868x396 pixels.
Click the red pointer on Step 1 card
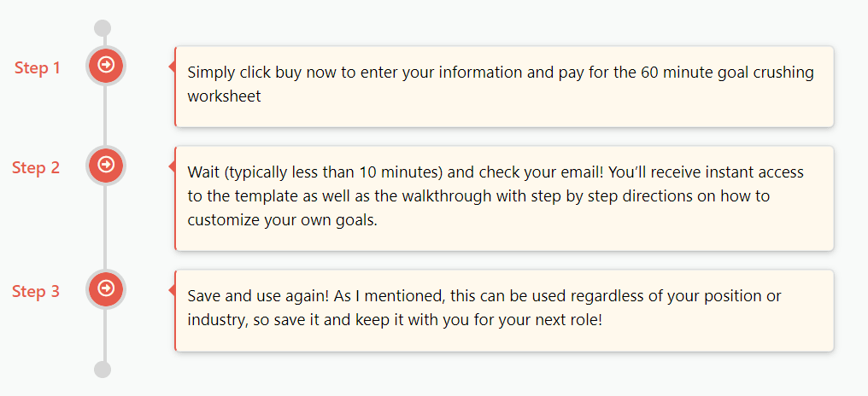(x=172, y=67)
